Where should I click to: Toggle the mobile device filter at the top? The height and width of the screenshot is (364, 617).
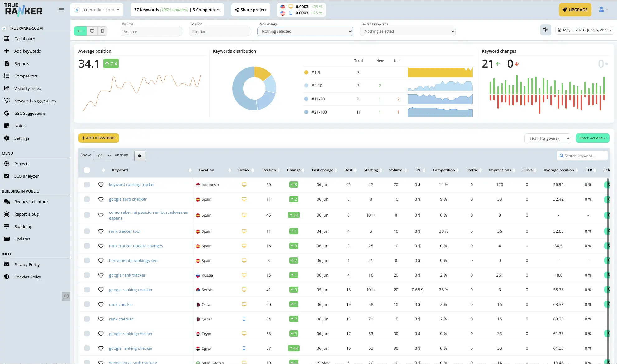pos(103,31)
